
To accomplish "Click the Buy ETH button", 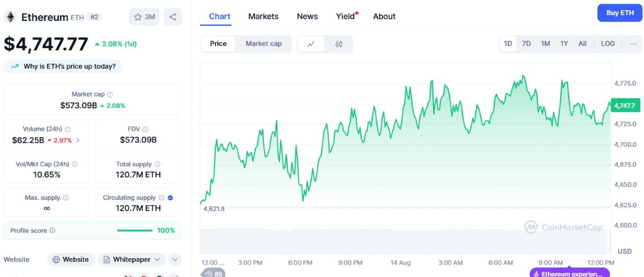I will pyautogui.click(x=620, y=13).
